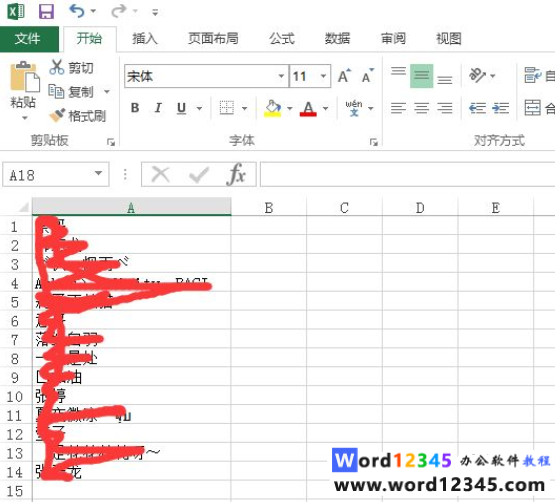555x502 pixels.
Task: Select column A header
Action: point(131,207)
